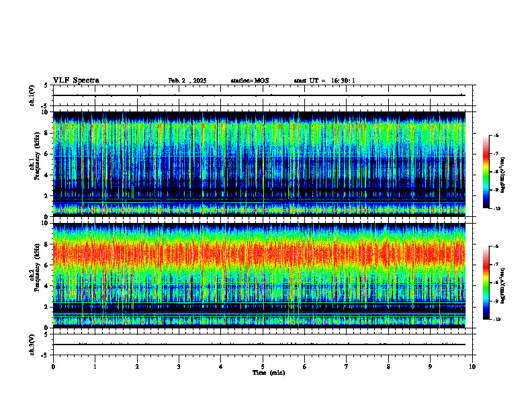Click time axis tick label '1'

95,367
